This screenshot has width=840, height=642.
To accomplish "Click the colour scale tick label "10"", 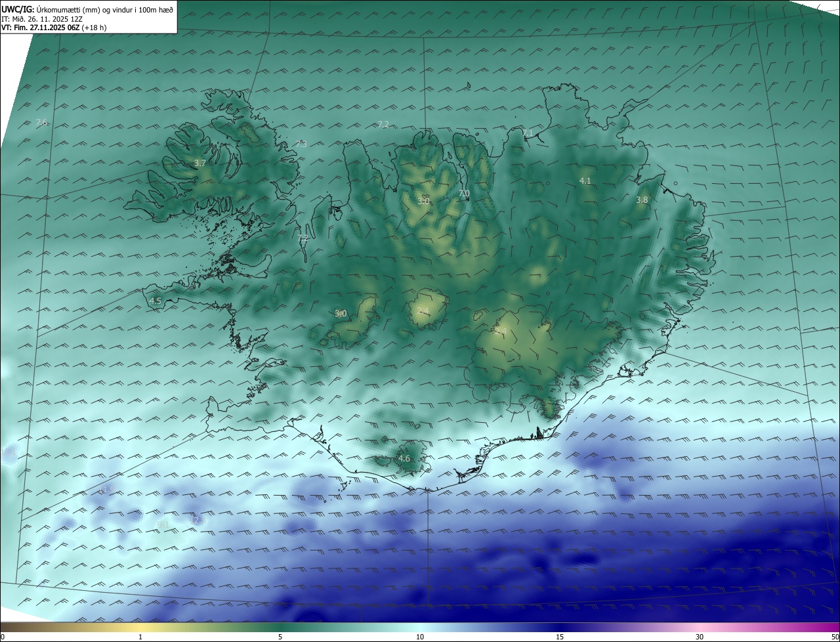I will click(420, 637).
